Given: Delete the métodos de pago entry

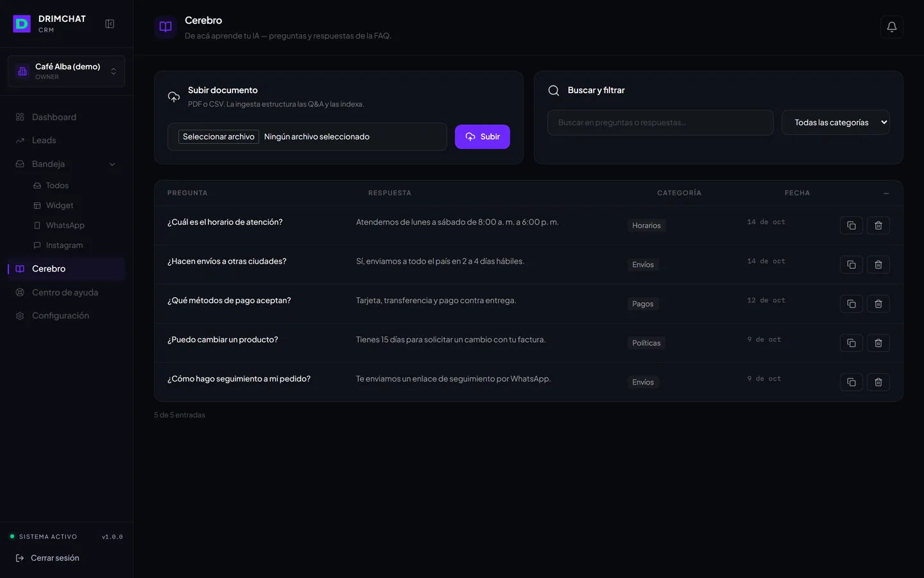Looking at the screenshot, I should click(x=878, y=304).
